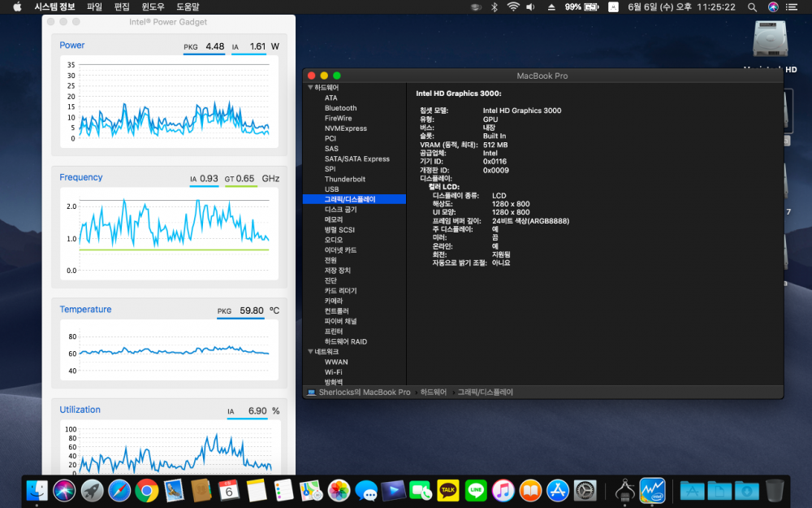Open Maps app from the Dock
The image size is (812, 508).
coord(311,490)
